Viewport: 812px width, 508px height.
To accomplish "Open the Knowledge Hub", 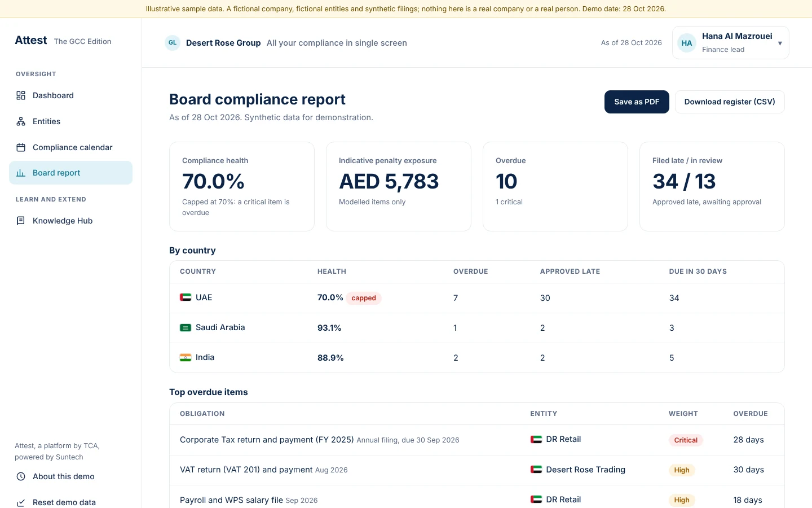I will click(x=70, y=221).
